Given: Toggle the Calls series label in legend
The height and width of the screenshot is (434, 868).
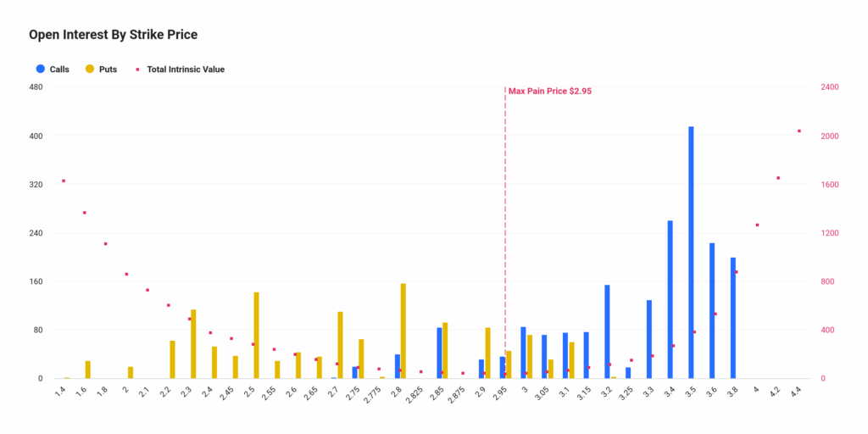Looking at the screenshot, I should 59,70.
